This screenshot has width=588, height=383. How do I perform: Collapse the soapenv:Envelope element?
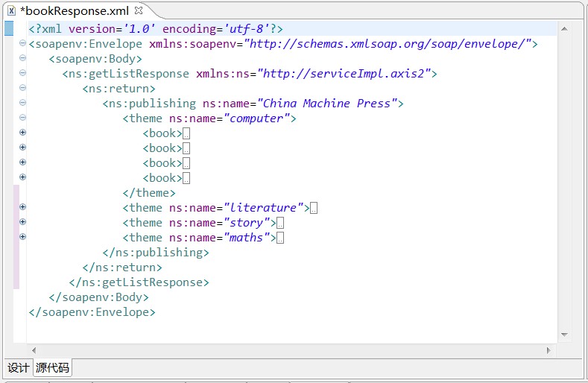coord(22,43)
